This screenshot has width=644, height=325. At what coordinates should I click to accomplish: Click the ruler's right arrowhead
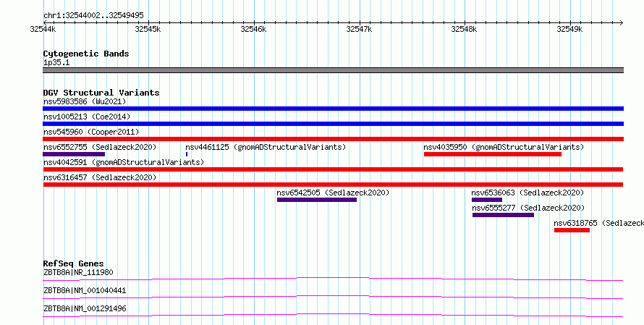click(622, 23)
